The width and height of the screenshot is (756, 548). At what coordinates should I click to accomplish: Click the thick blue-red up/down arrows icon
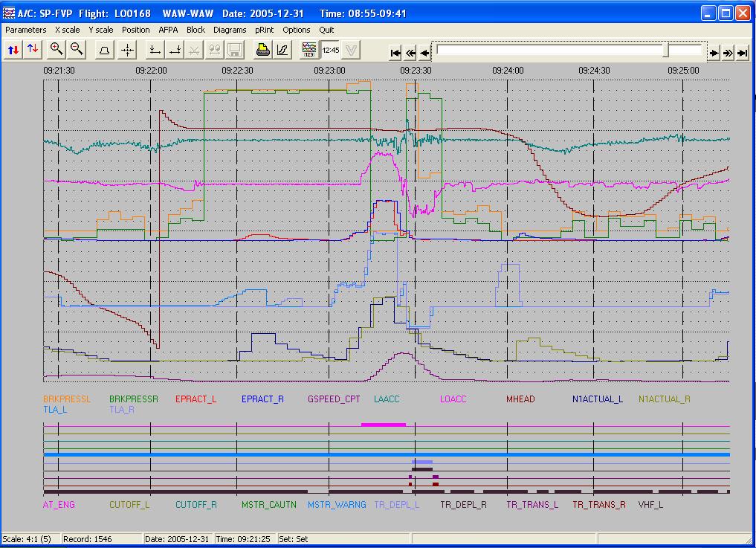13,50
